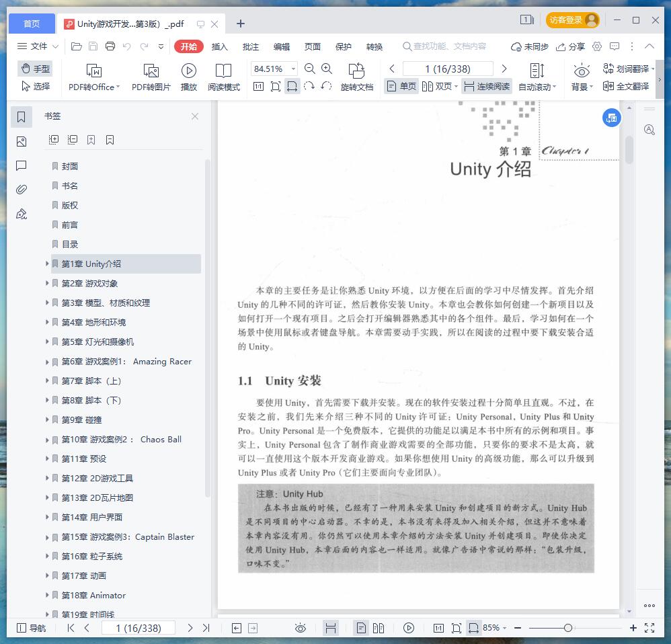The height and width of the screenshot is (644, 671).
Task: Switch to the 批注 tab
Action: (x=251, y=46)
